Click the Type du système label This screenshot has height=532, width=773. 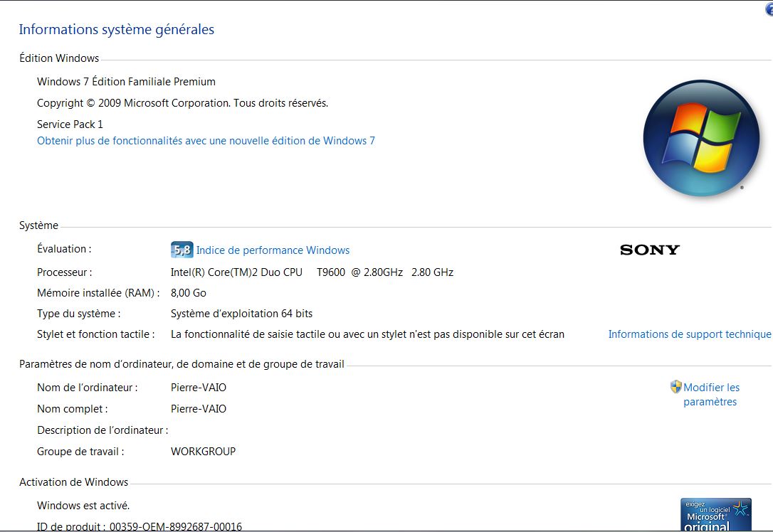(79, 314)
